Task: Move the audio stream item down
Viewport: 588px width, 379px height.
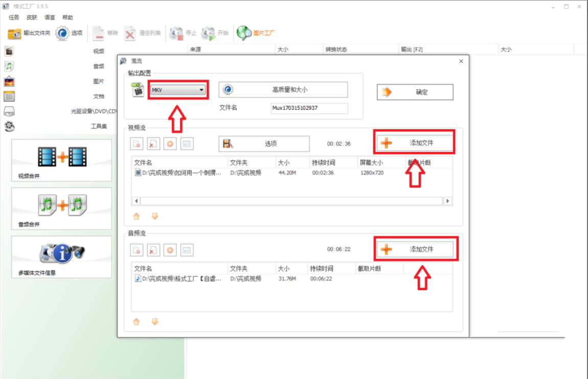Action: pyautogui.click(x=154, y=321)
